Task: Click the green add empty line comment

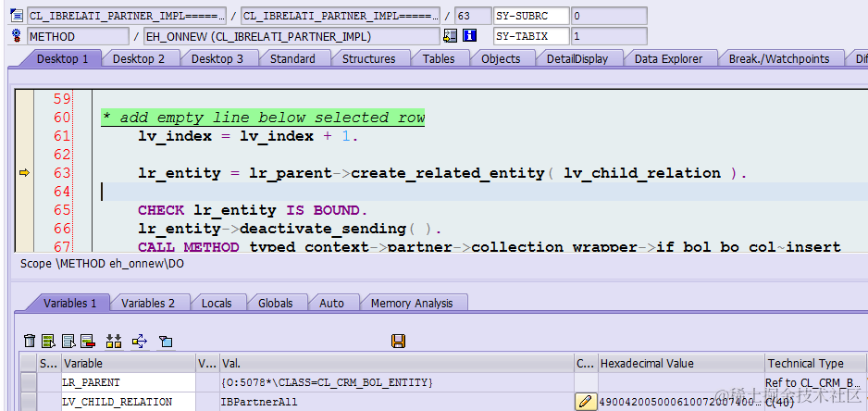Action: [263, 118]
